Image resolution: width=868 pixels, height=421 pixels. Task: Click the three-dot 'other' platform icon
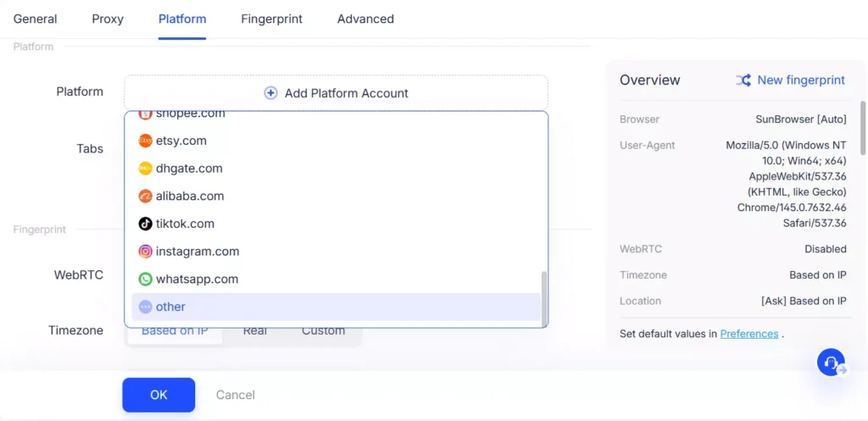click(x=146, y=307)
